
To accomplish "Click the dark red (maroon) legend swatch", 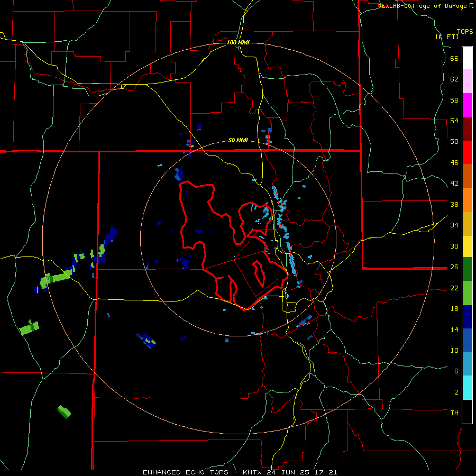I will [467, 129].
